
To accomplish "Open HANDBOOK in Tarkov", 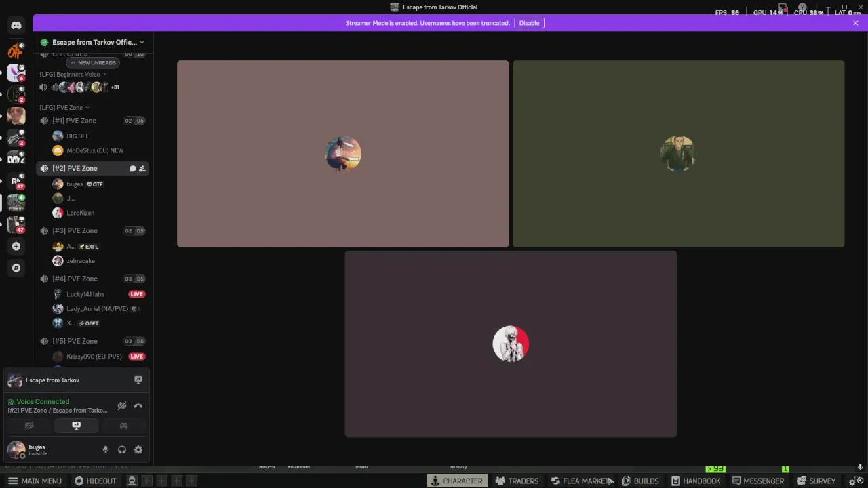I will click(x=696, y=481).
